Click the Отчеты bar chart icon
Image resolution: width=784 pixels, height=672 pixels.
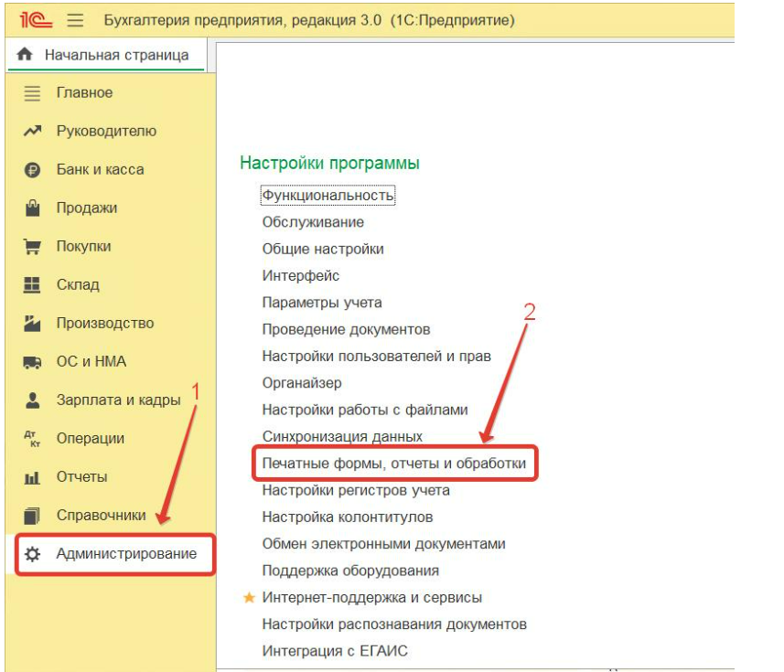click(32, 477)
